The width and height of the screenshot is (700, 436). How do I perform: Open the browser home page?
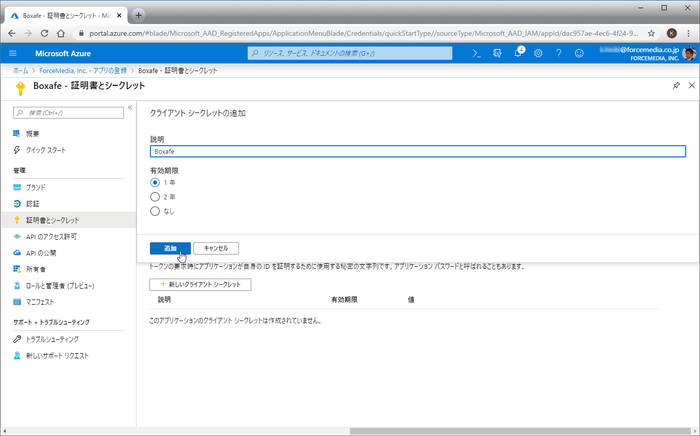[61, 33]
